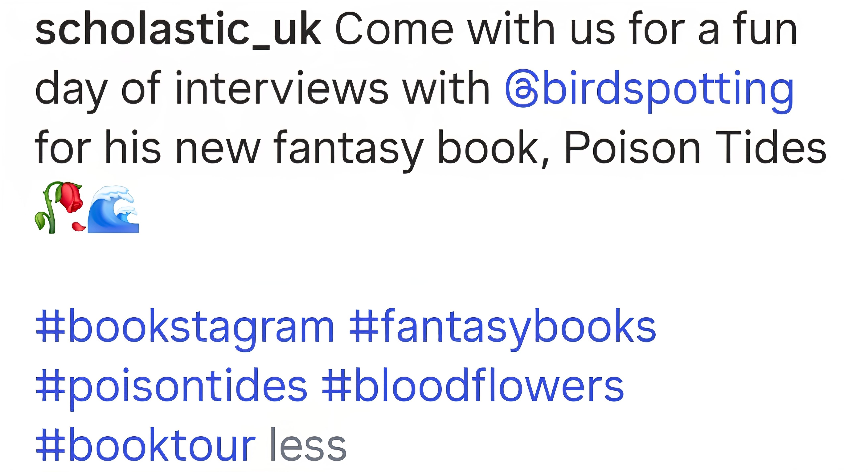The width and height of the screenshot is (868, 472).
Task: Collapse the caption with 'less'
Action: point(308,445)
